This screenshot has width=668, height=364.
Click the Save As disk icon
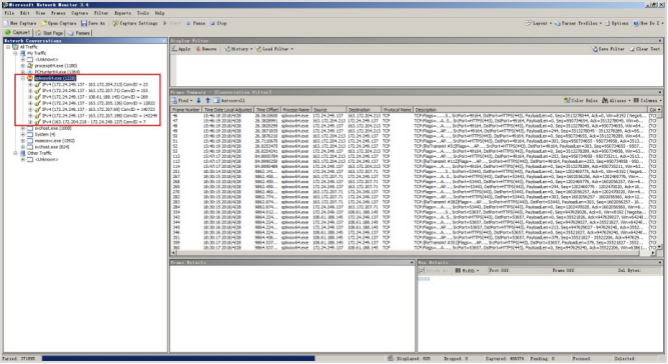[84, 23]
